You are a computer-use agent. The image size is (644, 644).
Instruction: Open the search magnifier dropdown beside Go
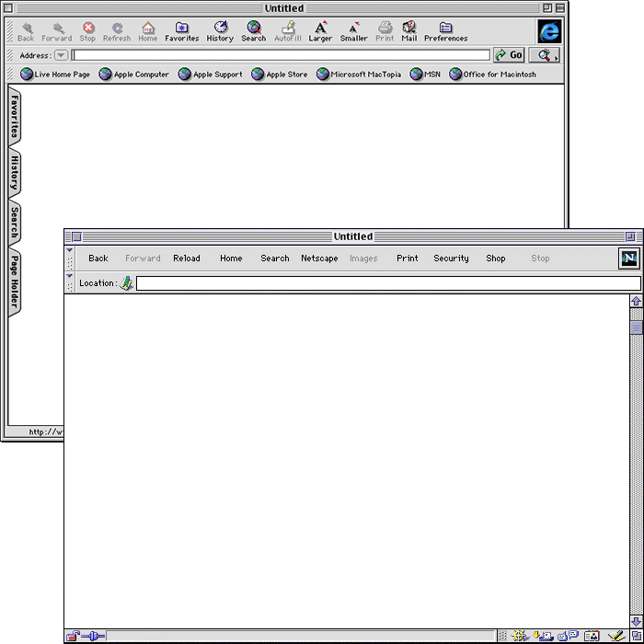pos(545,55)
